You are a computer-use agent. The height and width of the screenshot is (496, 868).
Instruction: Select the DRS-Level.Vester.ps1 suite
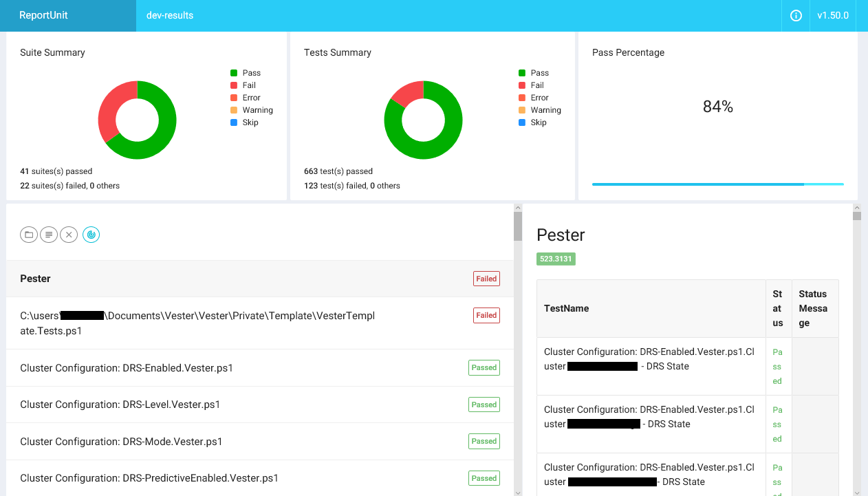click(260, 405)
